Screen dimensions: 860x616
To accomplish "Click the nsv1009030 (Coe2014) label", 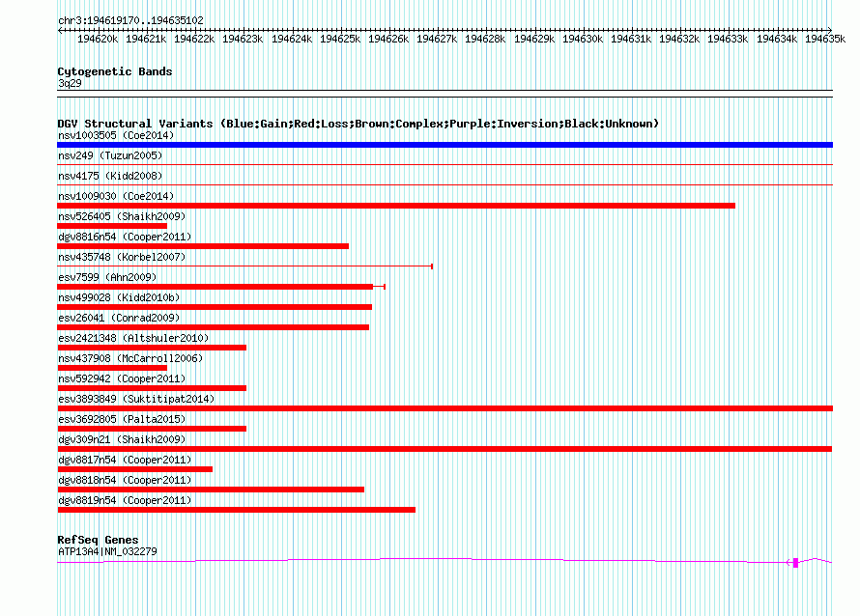I will [116, 196].
